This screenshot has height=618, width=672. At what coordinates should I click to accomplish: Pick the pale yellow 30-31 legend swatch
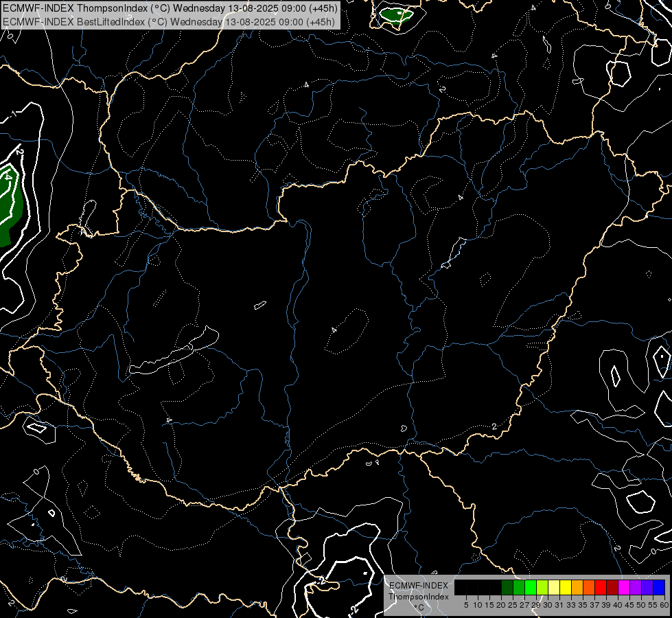click(x=554, y=587)
